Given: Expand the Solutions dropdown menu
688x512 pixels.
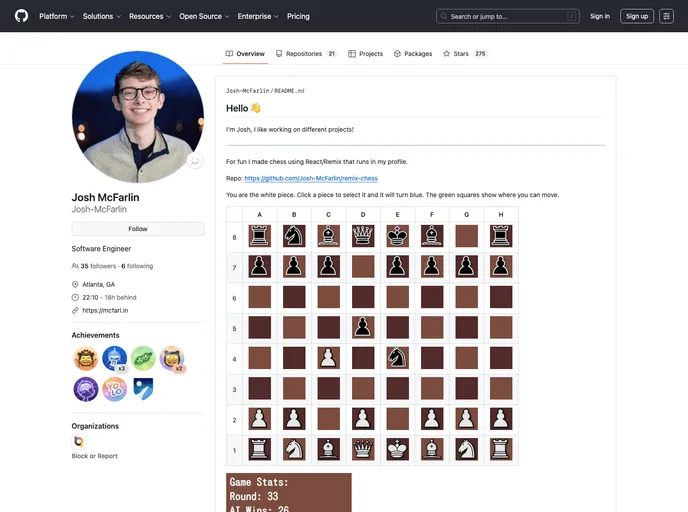Looking at the screenshot, I should (102, 16).
